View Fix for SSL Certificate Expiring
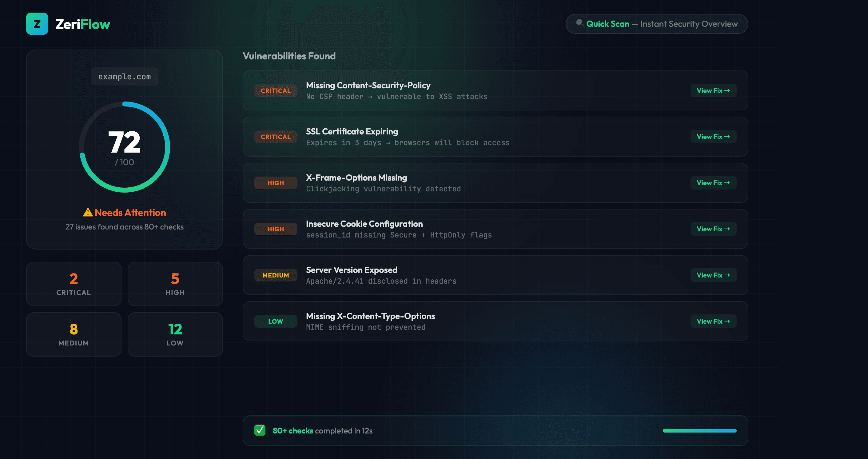868x459 pixels. (x=713, y=137)
